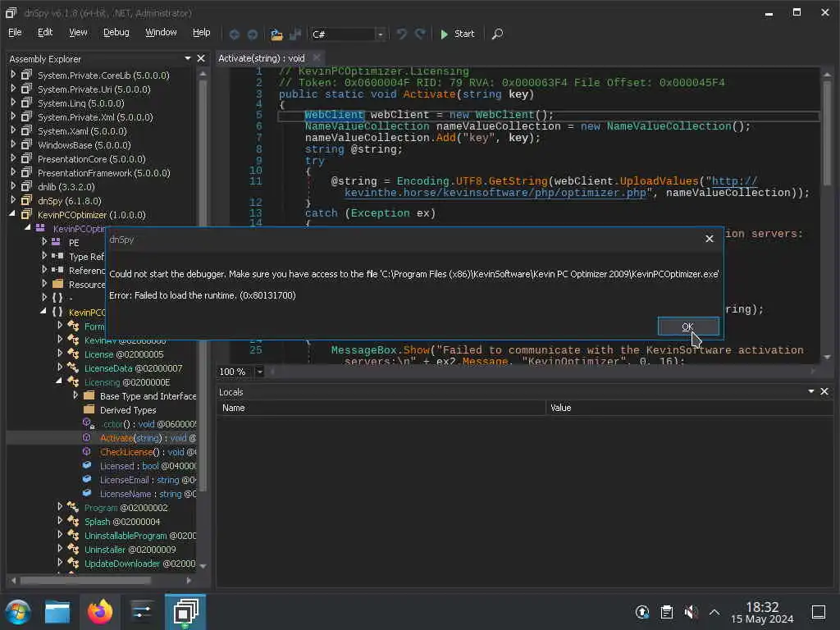Open the Search magnifier tool

tap(497, 34)
